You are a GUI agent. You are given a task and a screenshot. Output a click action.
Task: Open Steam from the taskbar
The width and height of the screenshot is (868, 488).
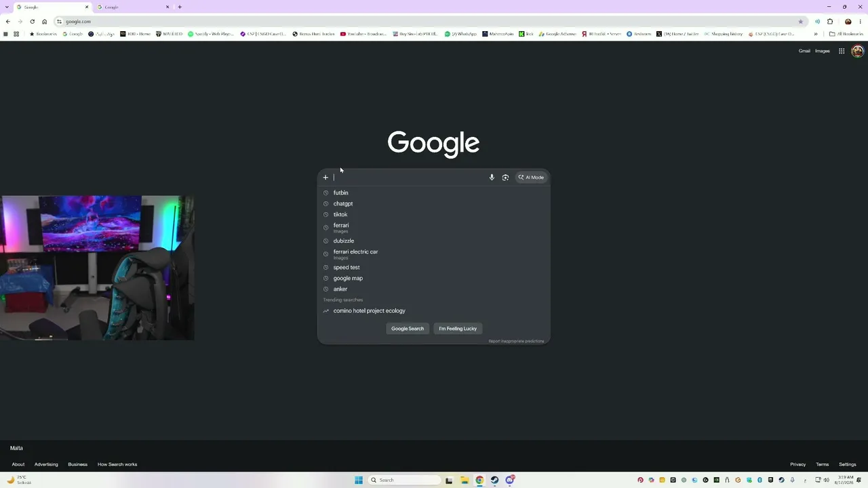coord(494,480)
